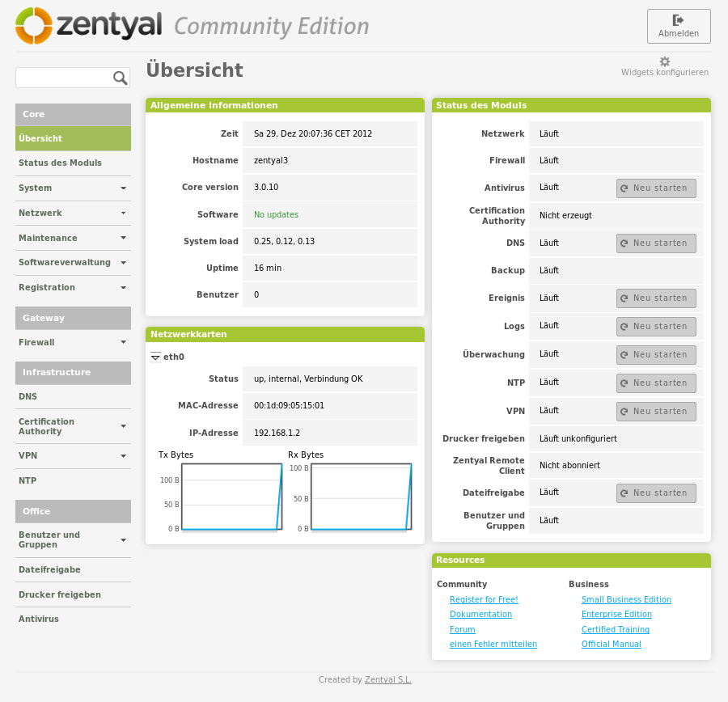Open Register for Free! link
This screenshot has width=728, height=702.
[x=484, y=599]
